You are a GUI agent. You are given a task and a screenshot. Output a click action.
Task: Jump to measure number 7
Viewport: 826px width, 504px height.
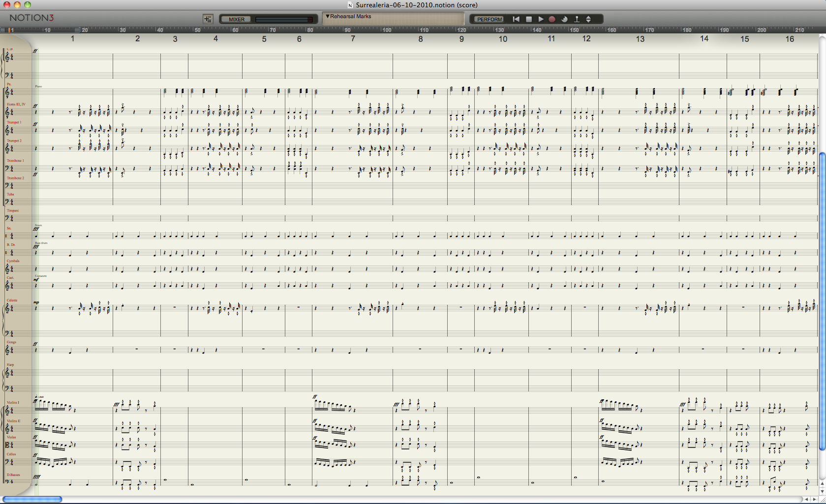point(353,38)
